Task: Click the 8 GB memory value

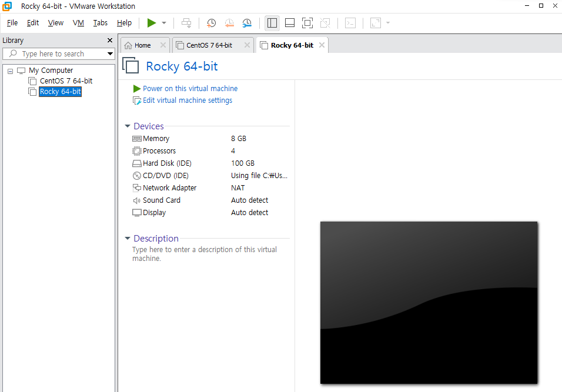Action: coord(238,139)
